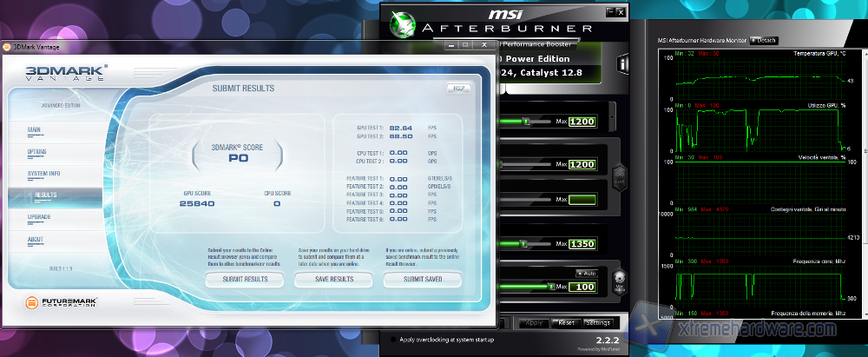Click the 3DMark Vantage title bar icon
Screen dimensions: 868x357
(x=7, y=46)
